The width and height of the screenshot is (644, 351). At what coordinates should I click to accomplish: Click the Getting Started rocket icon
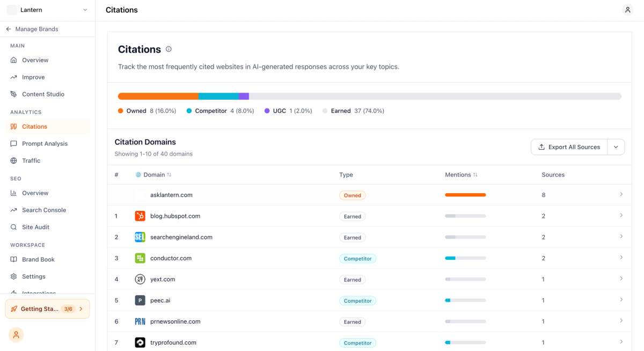(13, 309)
